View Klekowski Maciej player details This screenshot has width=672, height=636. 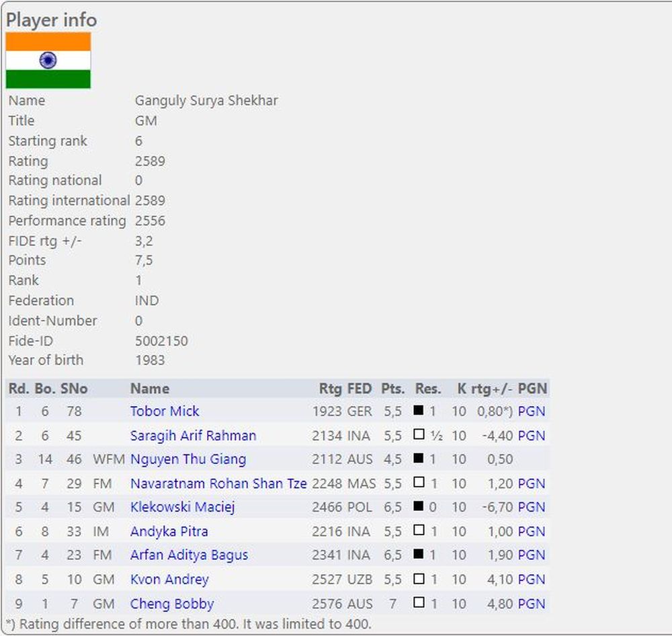pyautogui.click(x=183, y=507)
